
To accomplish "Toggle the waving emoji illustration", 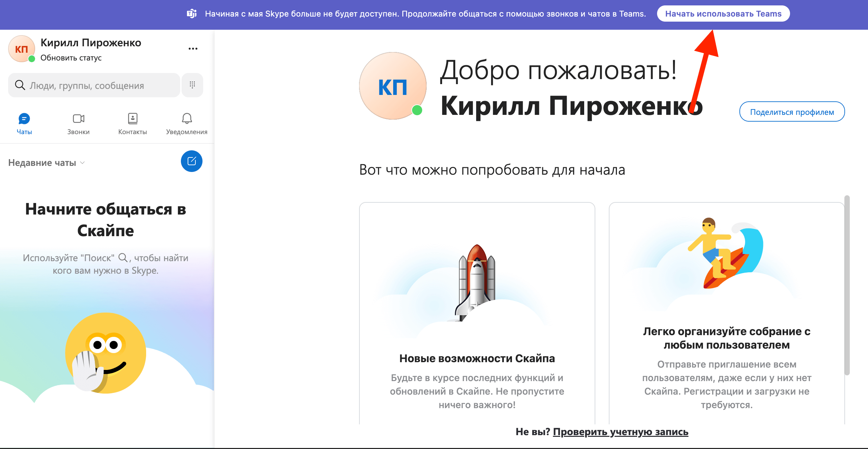I will (106, 352).
